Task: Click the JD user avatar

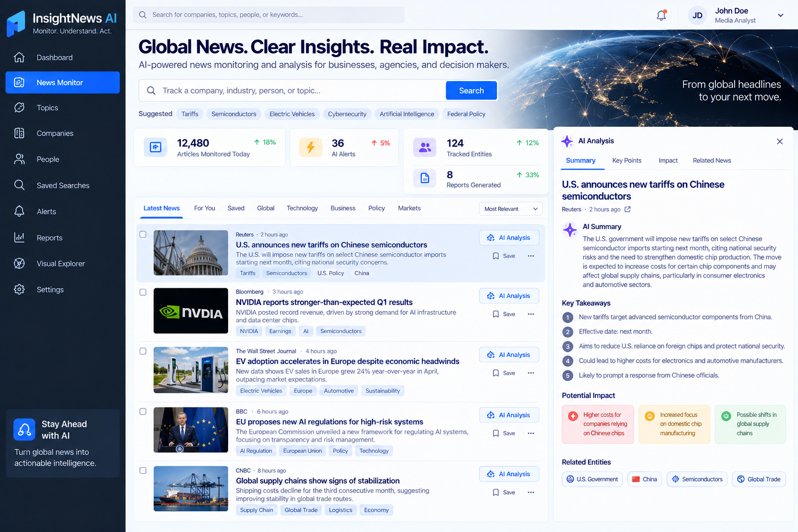Action: pos(698,16)
